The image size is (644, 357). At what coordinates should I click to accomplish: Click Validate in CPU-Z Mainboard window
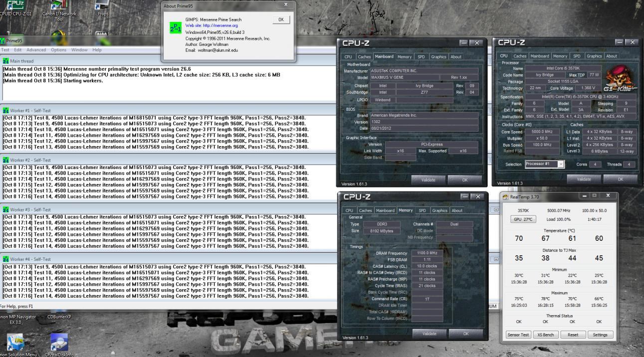(x=429, y=180)
